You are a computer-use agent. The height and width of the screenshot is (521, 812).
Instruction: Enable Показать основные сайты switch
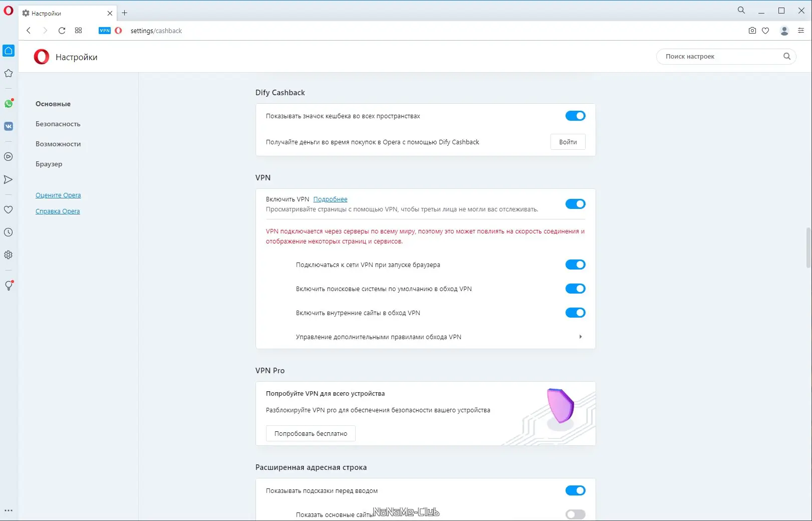[x=575, y=514]
